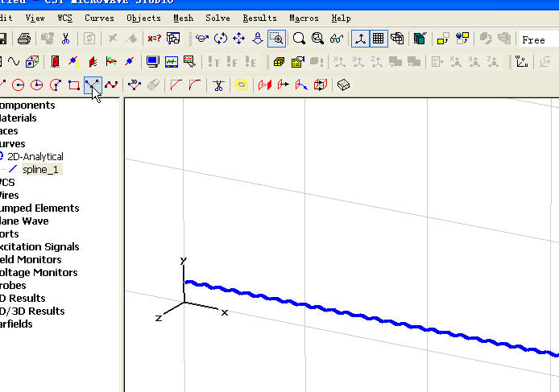Toggle the coordinate axes display
The width and height of the screenshot is (559, 392).
coord(359,39)
